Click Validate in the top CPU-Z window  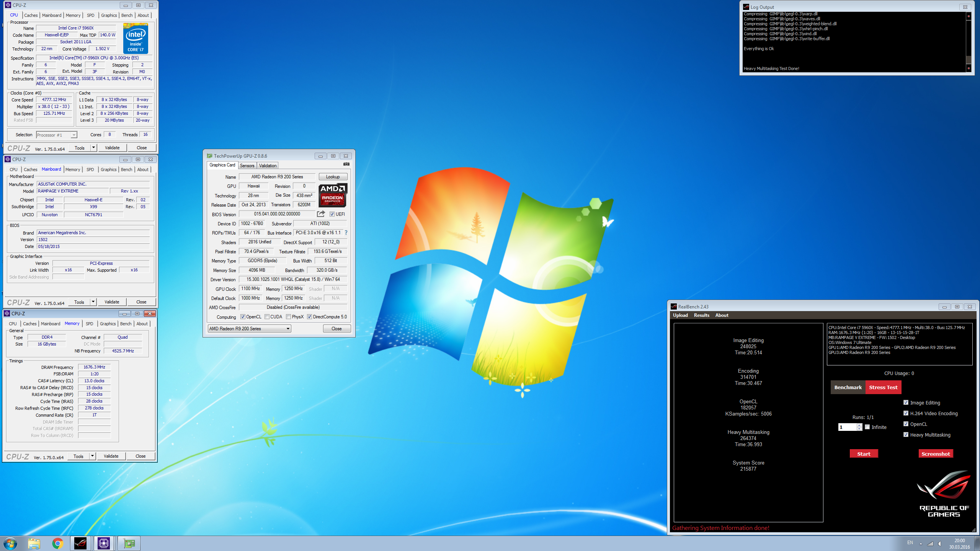pos(112,148)
